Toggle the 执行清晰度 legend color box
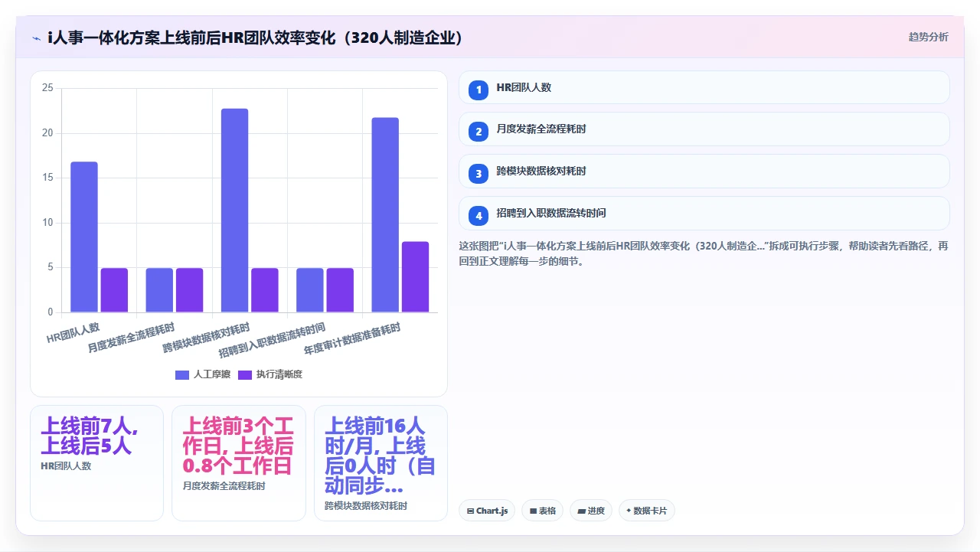Image resolution: width=980 pixels, height=552 pixels. click(x=245, y=374)
